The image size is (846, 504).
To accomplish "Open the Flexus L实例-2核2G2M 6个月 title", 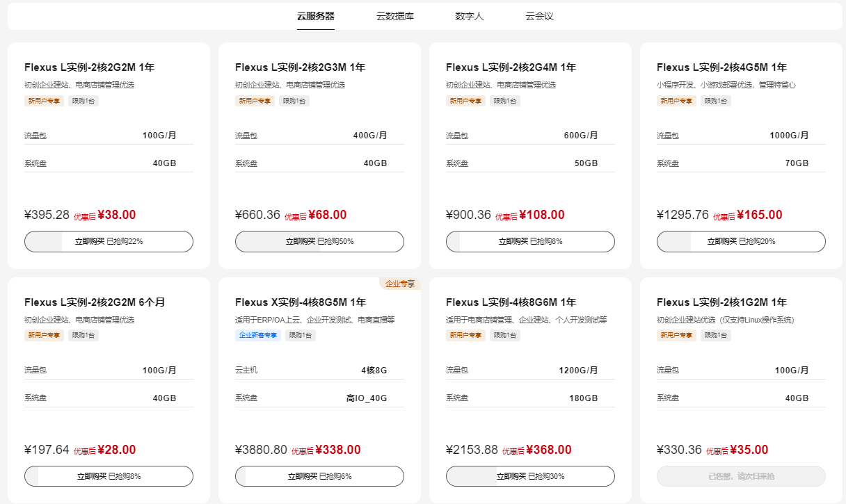I will [95, 302].
